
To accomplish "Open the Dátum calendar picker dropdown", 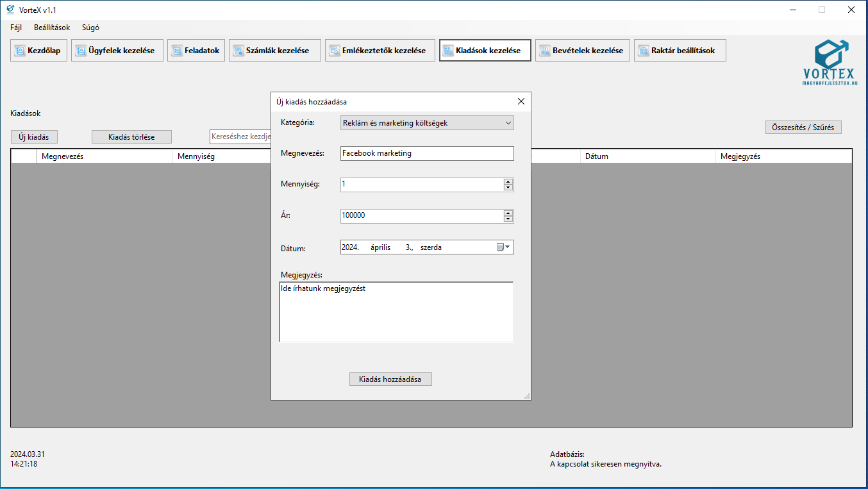I will click(x=504, y=247).
